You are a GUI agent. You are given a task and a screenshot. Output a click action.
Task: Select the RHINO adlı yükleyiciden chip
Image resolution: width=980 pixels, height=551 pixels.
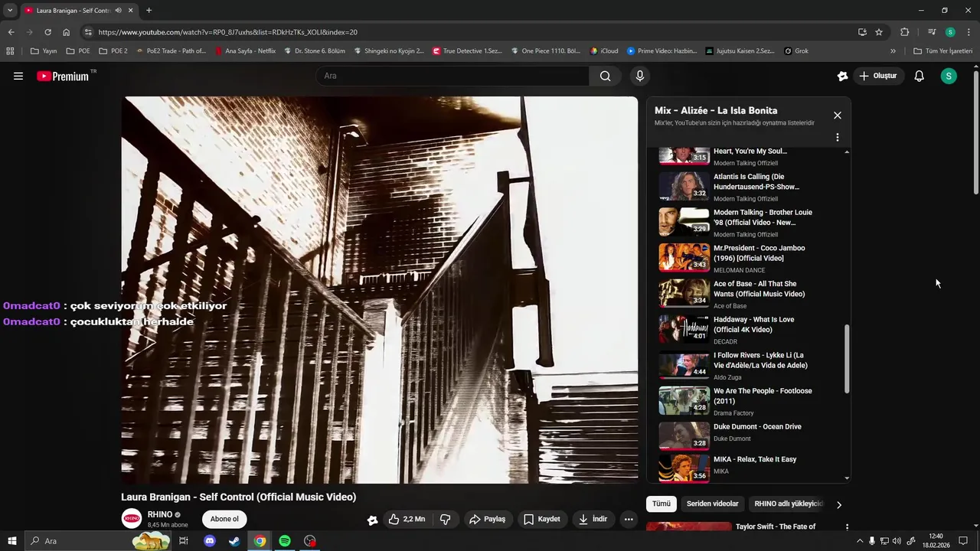pos(789,504)
